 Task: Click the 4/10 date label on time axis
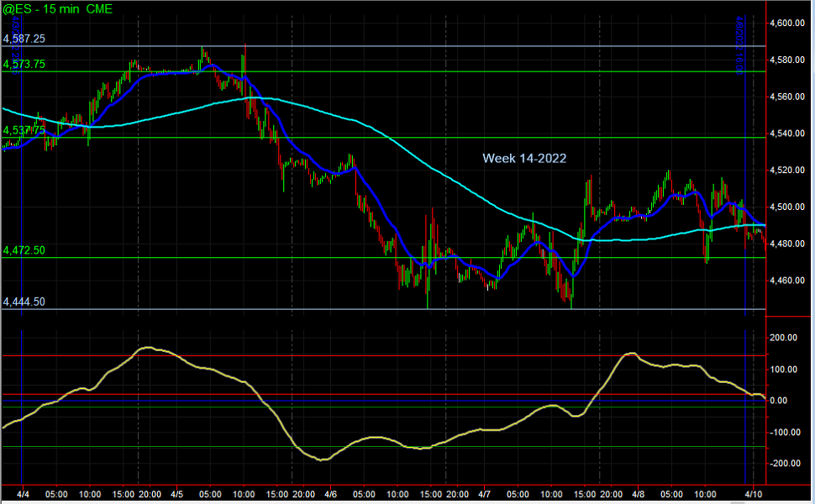tap(755, 496)
